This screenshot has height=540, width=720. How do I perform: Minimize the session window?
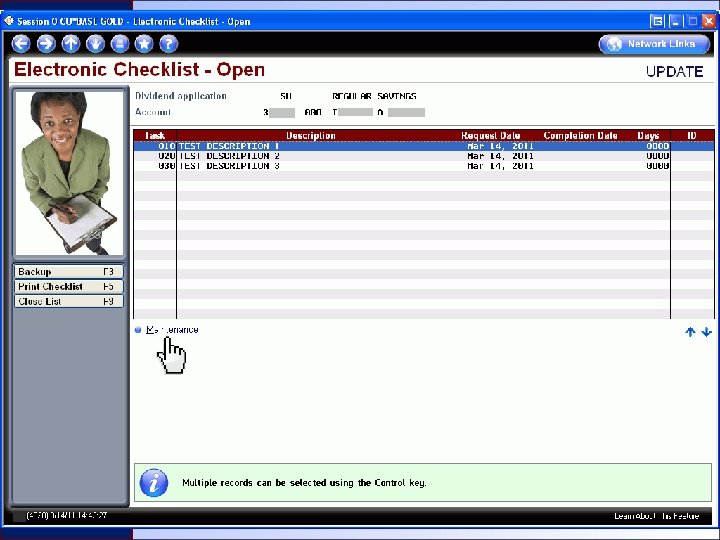(x=675, y=21)
